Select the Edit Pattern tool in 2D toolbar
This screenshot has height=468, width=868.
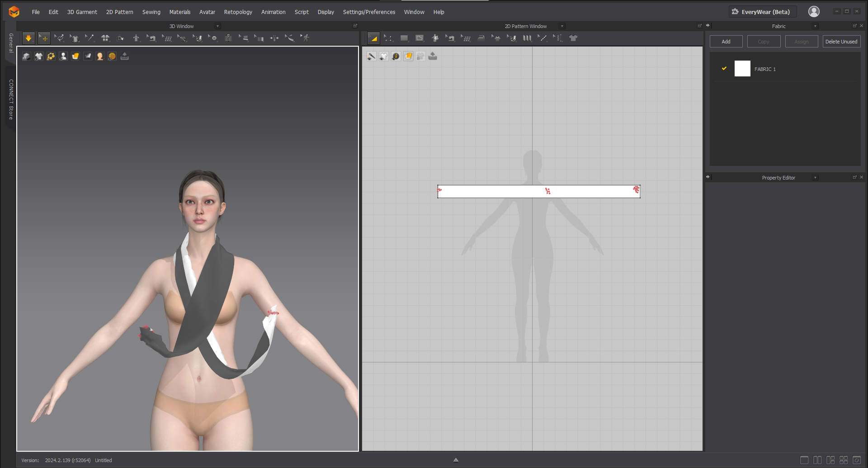[x=389, y=38]
